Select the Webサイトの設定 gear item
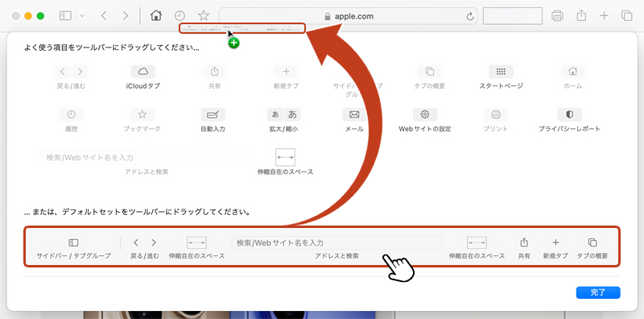The image size is (644, 319). click(425, 120)
